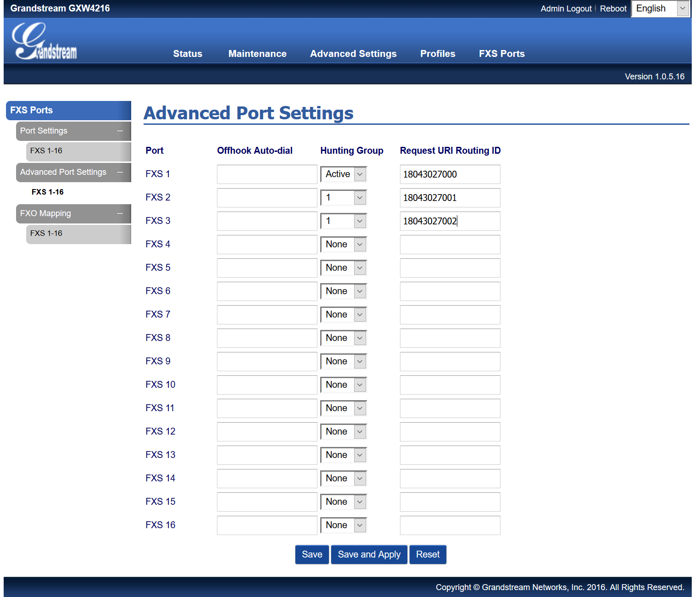The height and width of the screenshot is (597, 700).
Task: Collapse the FXO Mapping section
Action: tap(120, 213)
